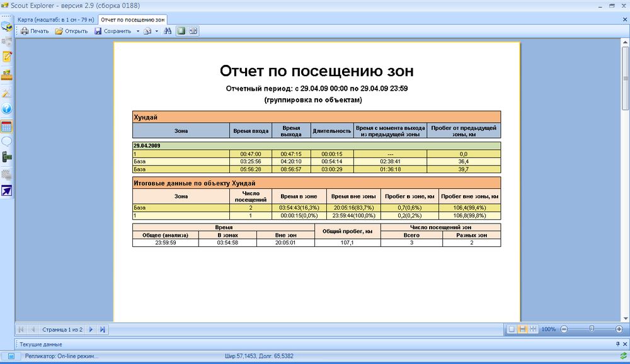
Task: Click the entry time cell 03:25:56
Action: (x=251, y=161)
